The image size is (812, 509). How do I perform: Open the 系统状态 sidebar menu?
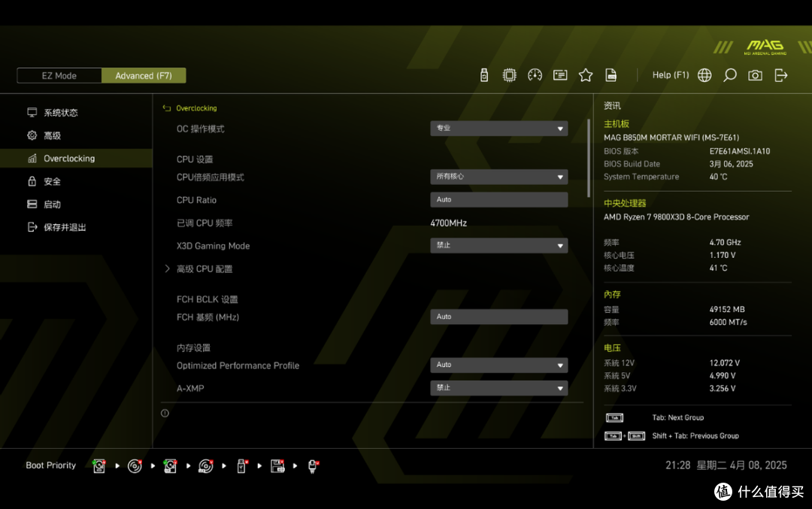60,113
